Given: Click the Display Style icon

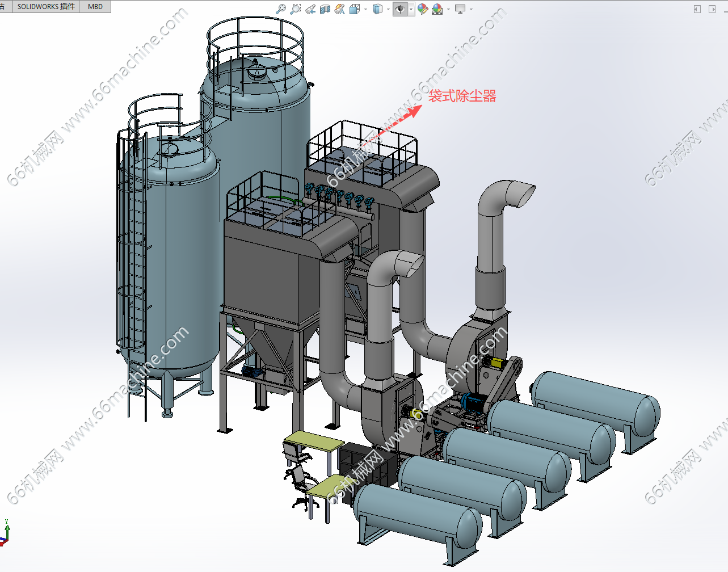Looking at the screenshot, I should click(377, 9).
